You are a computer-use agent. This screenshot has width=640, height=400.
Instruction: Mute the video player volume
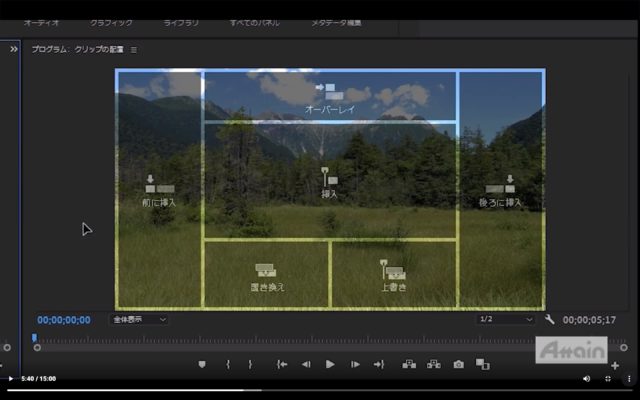(x=587, y=379)
